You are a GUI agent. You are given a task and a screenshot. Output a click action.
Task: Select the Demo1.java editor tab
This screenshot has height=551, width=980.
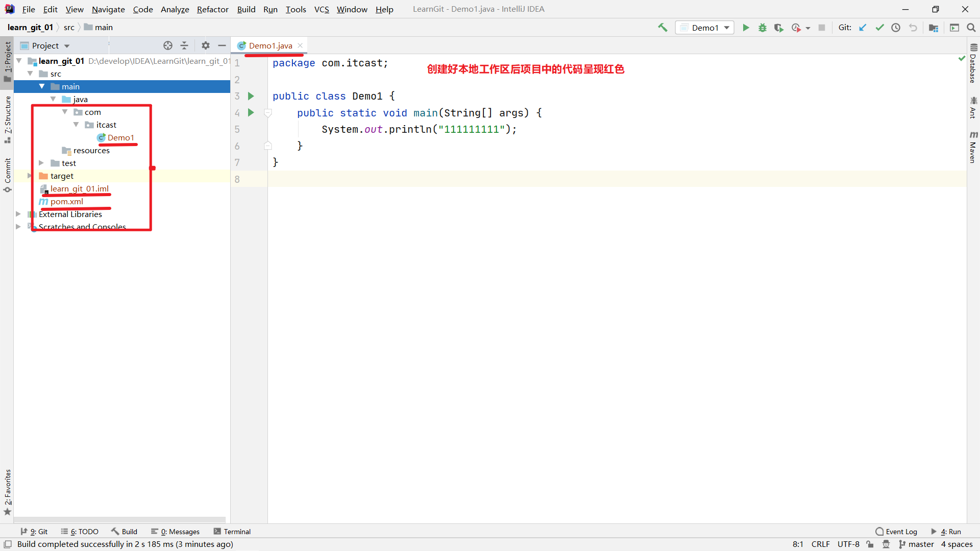270,45
